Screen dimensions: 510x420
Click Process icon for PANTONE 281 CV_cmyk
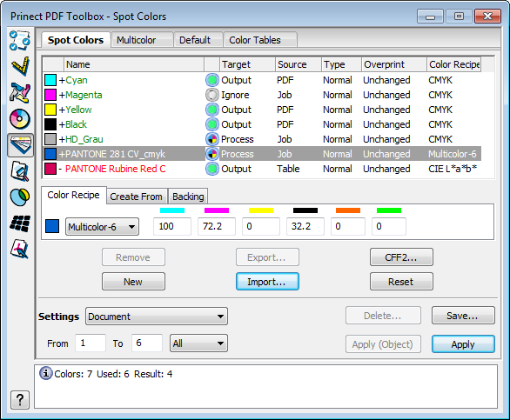(x=212, y=154)
